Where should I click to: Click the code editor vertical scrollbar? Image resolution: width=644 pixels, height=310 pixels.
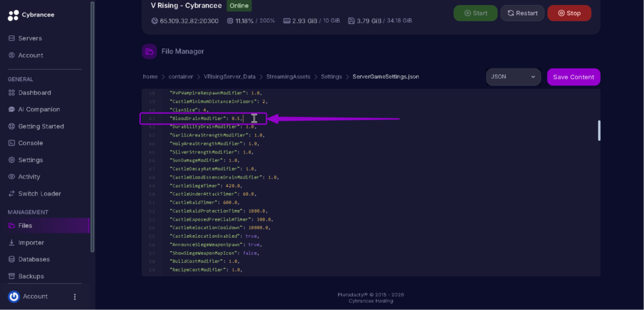click(599, 131)
